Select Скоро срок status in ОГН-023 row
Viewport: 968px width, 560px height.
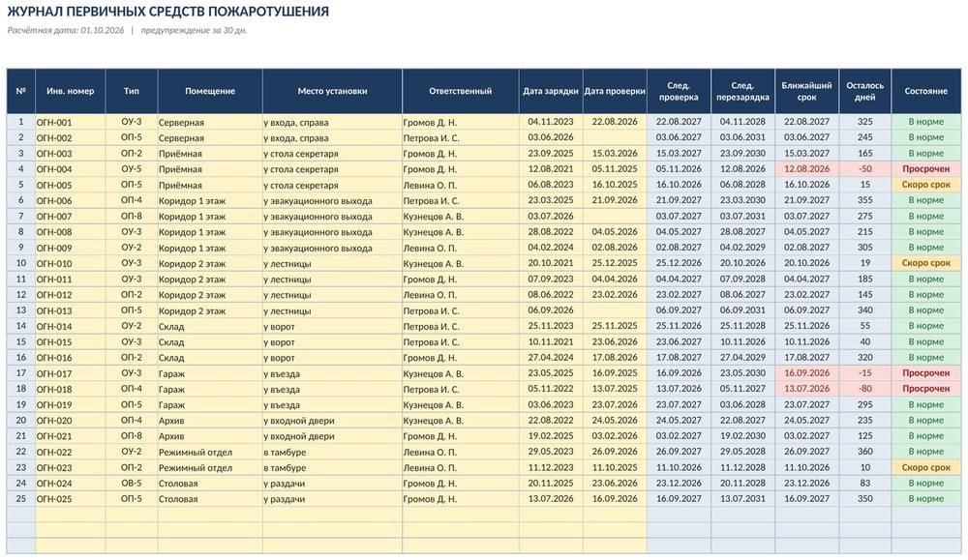click(926, 467)
